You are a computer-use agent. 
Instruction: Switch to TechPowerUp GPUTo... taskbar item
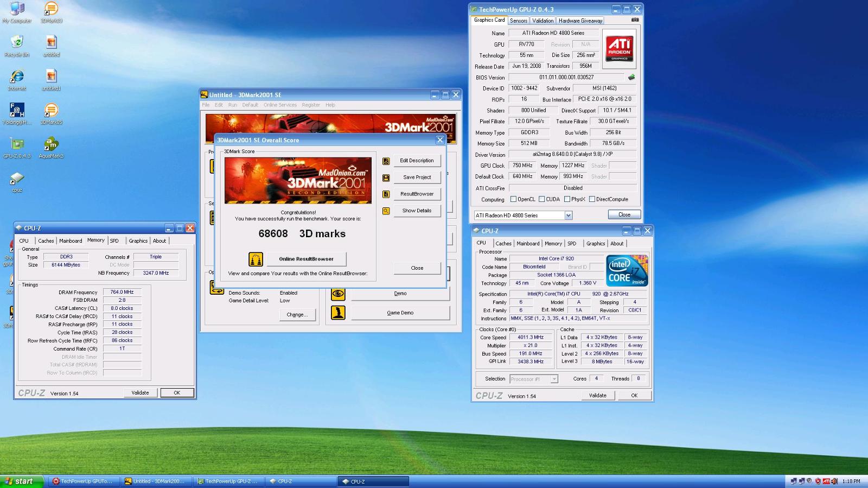[x=84, y=481]
